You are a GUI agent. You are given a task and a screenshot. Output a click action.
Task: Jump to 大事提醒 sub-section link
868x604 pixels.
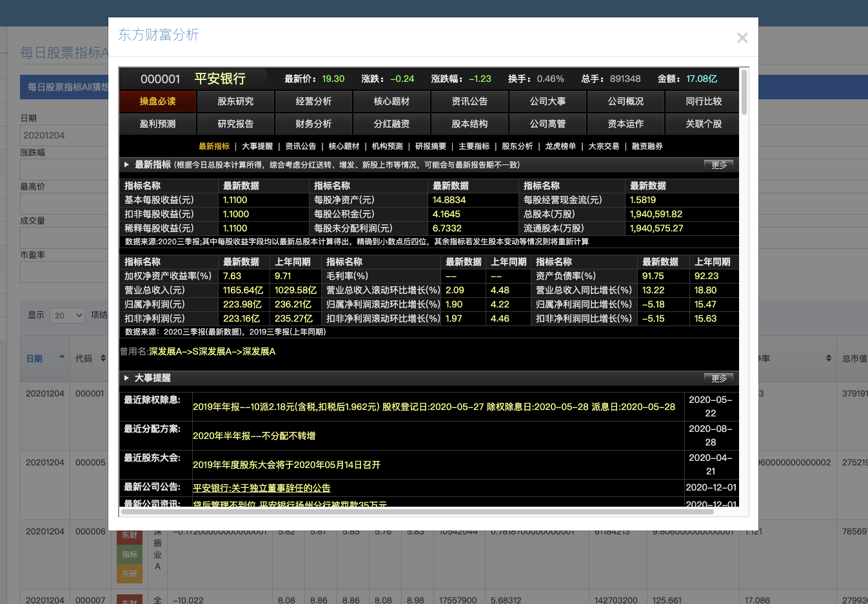click(x=257, y=146)
